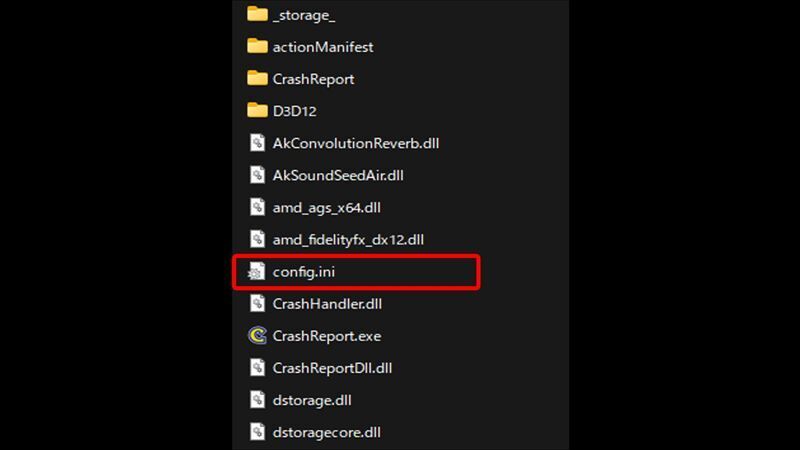Select the AkSoundSeedAir.dll file icon
This screenshot has width=800, height=450.
click(x=257, y=175)
